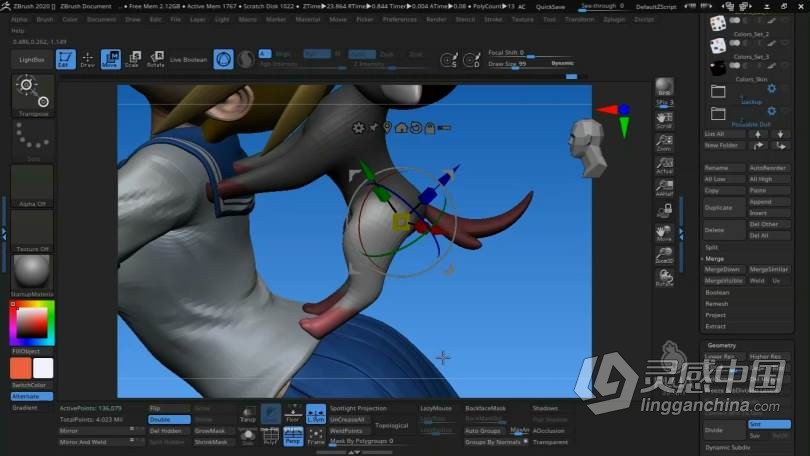Click the Scroll canvas icon

664,120
